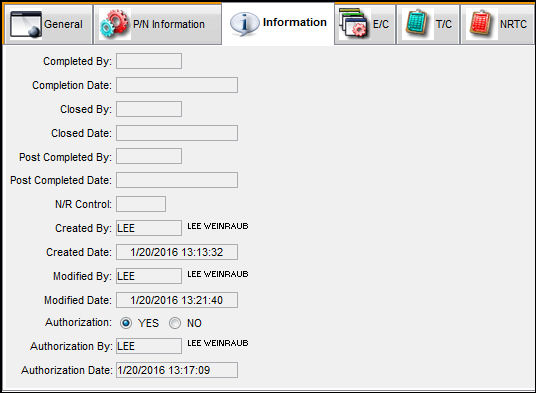Click the Created Date field 1/20/2016 13:13:32
The image size is (536, 393).
177,252
